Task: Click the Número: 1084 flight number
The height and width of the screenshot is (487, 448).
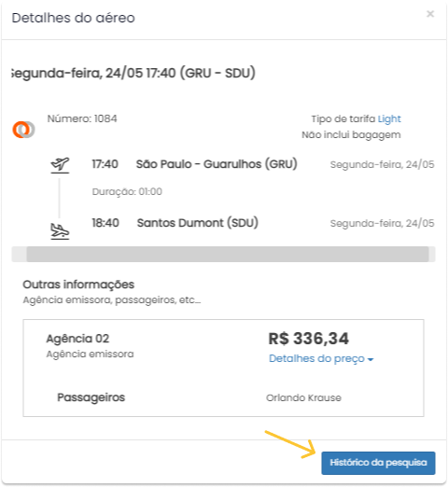Action: (x=82, y=118)
